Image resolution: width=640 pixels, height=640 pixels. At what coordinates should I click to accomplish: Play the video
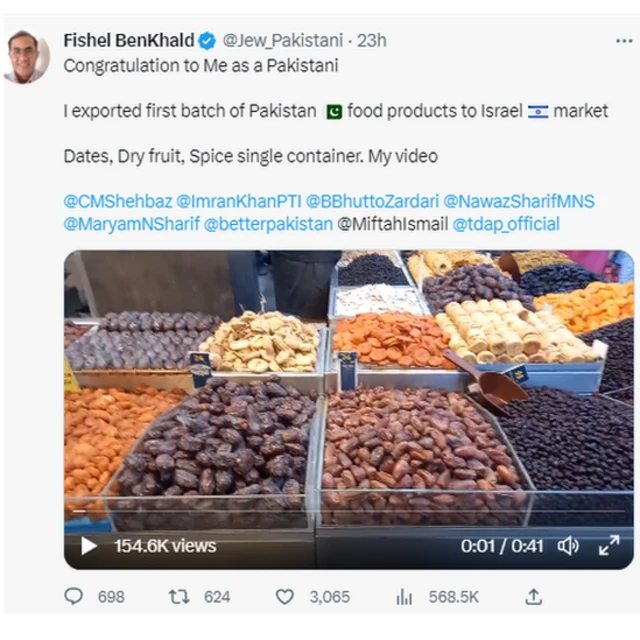tap(88, 546)
